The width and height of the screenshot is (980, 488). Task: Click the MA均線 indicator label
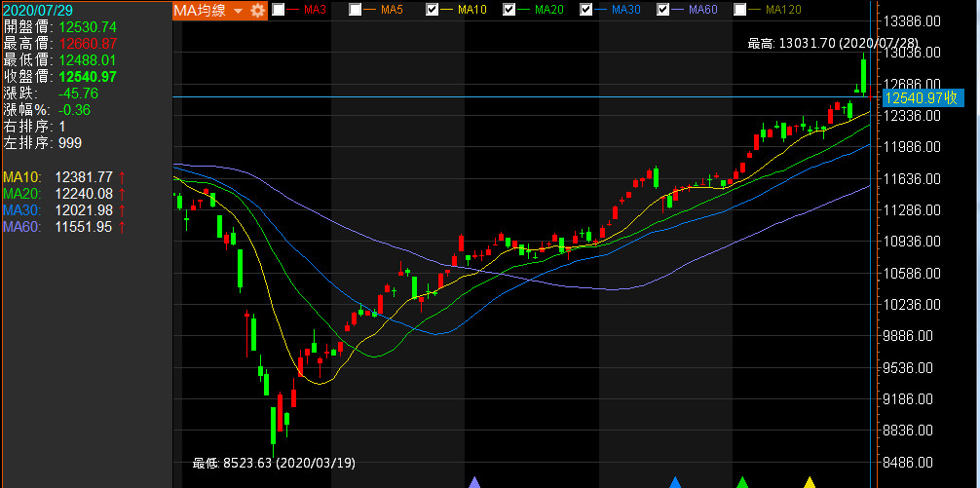coord(202,10)
